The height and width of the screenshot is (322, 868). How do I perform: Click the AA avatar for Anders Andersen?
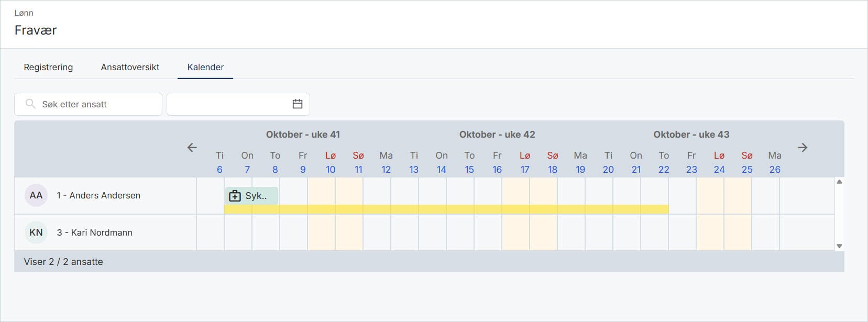(36, 195)
